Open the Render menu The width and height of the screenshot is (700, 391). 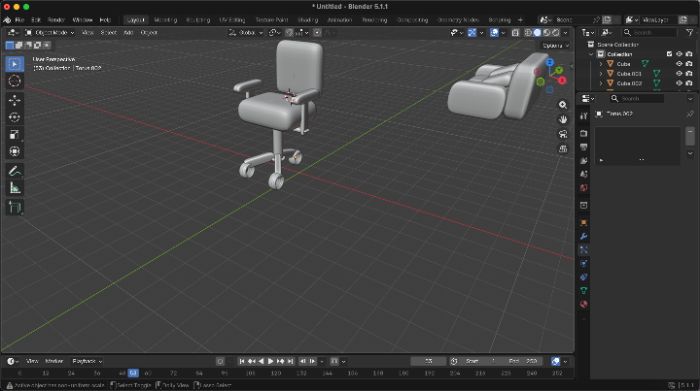(x=56, y=20)
